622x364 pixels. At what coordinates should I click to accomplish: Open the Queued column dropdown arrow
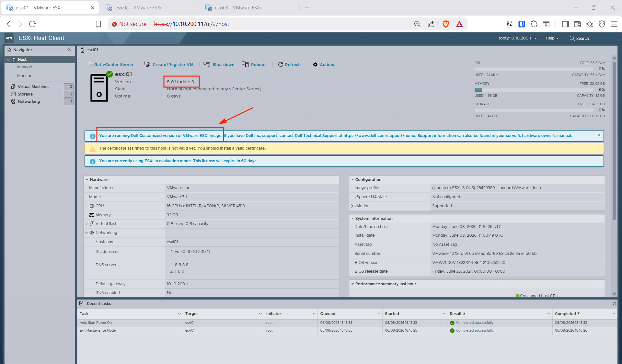(x=379, y=314)
